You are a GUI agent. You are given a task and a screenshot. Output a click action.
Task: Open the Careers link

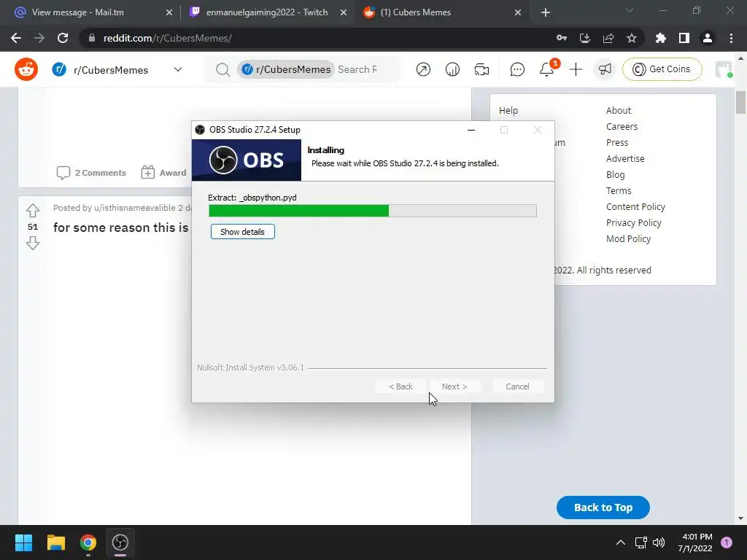(622, 127)
